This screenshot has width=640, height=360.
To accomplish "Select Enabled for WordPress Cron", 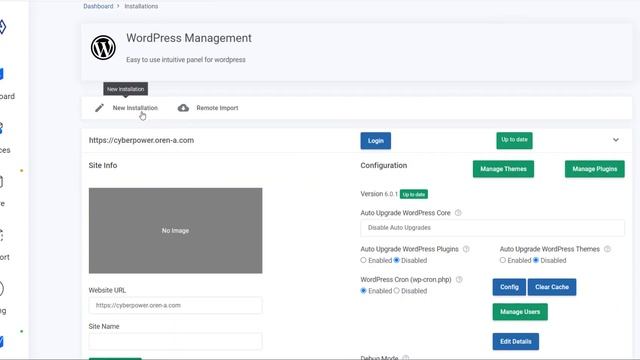I will point(363,291).
